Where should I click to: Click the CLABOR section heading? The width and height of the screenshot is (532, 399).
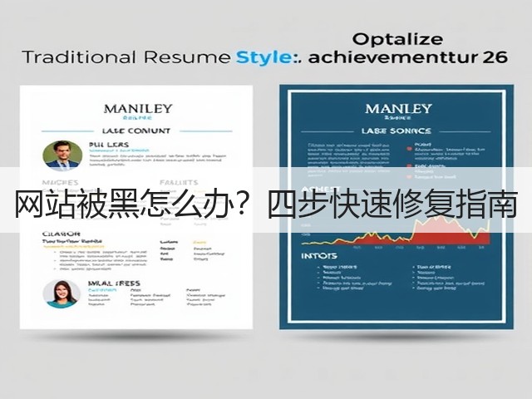pos(62,234)
